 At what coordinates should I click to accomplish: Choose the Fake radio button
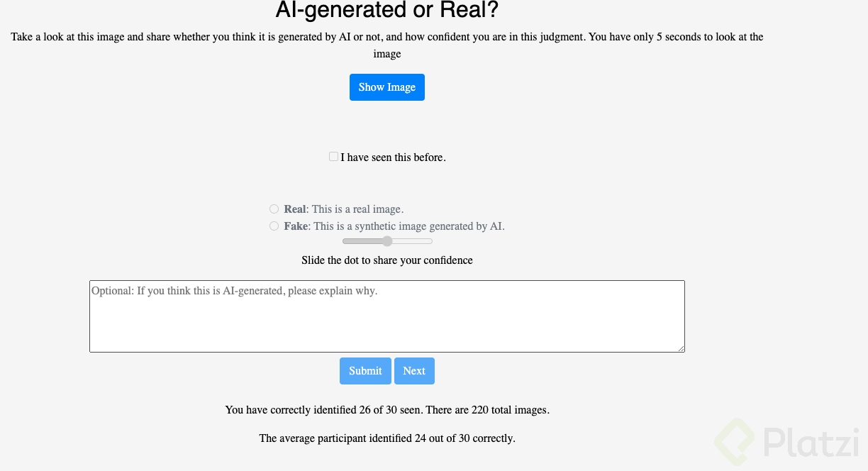[274, 226]
